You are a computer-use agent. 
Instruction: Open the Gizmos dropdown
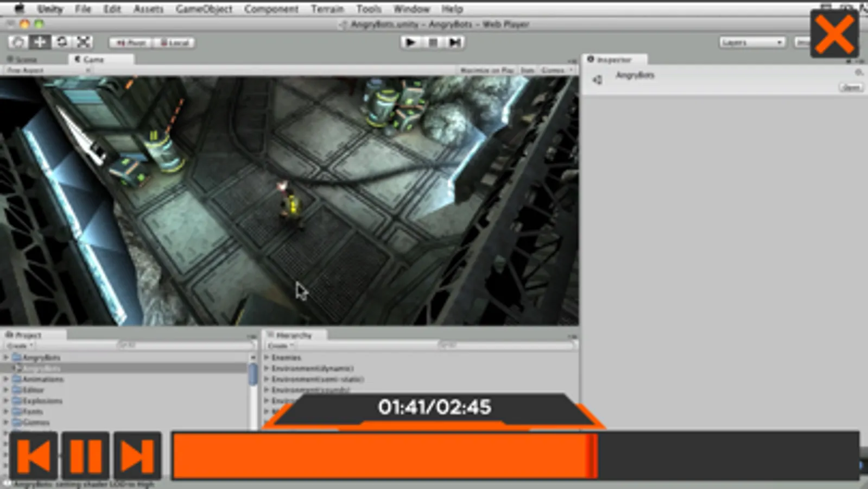coord(556,70)
